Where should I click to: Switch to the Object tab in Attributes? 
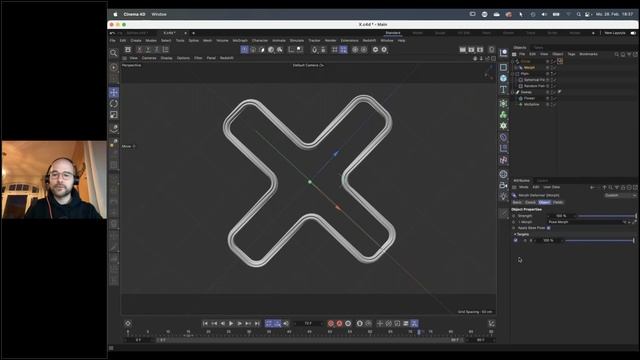pos(544,202)
